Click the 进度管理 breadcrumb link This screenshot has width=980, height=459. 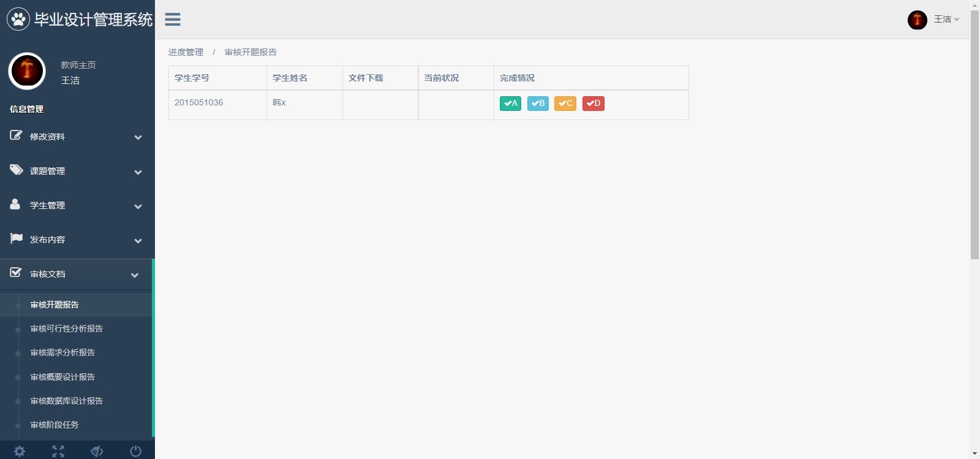[186, 52]
